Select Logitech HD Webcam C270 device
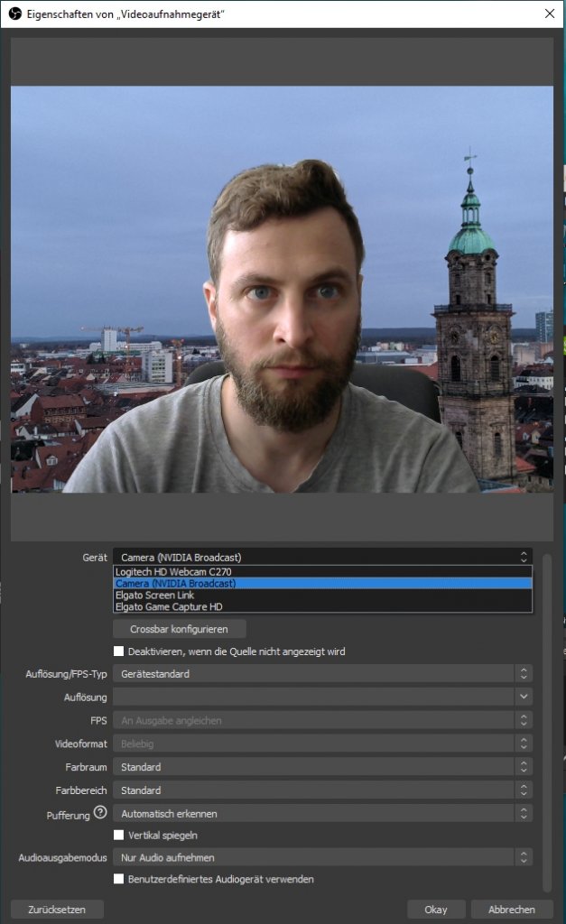 tap(322, 571)
